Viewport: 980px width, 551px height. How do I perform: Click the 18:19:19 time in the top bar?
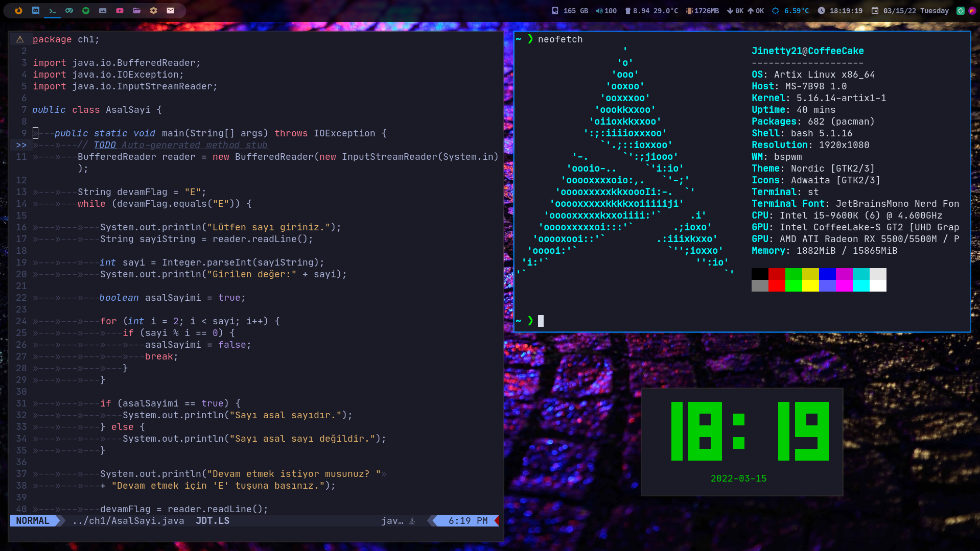[x=846, y=11]
